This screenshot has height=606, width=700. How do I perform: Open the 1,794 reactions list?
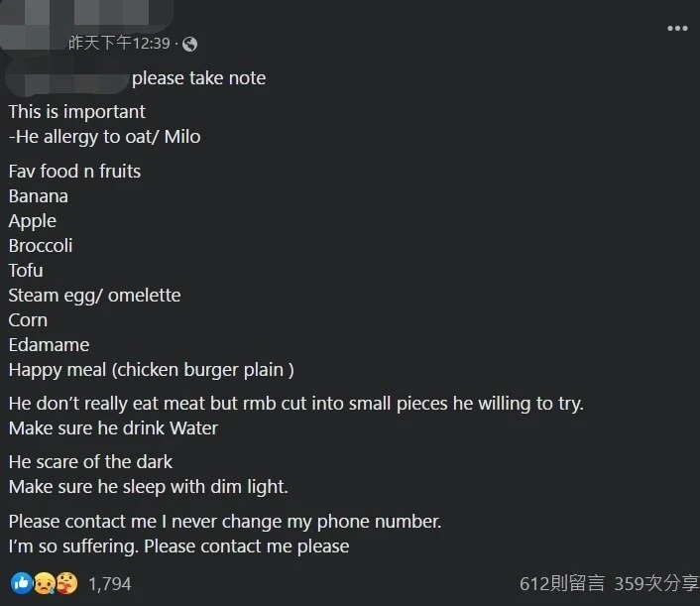pyautogui.click(x=109, y=584)
